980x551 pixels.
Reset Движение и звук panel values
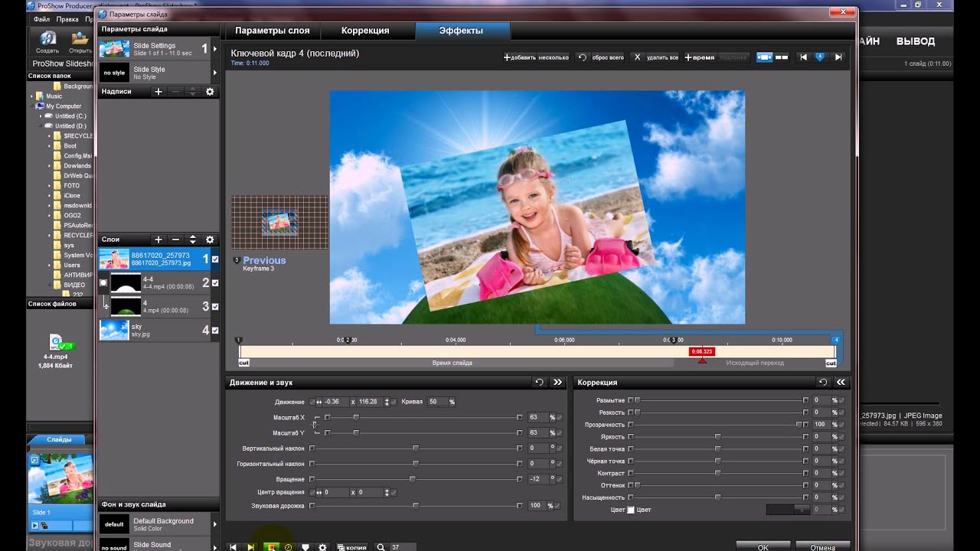(539, 382)
